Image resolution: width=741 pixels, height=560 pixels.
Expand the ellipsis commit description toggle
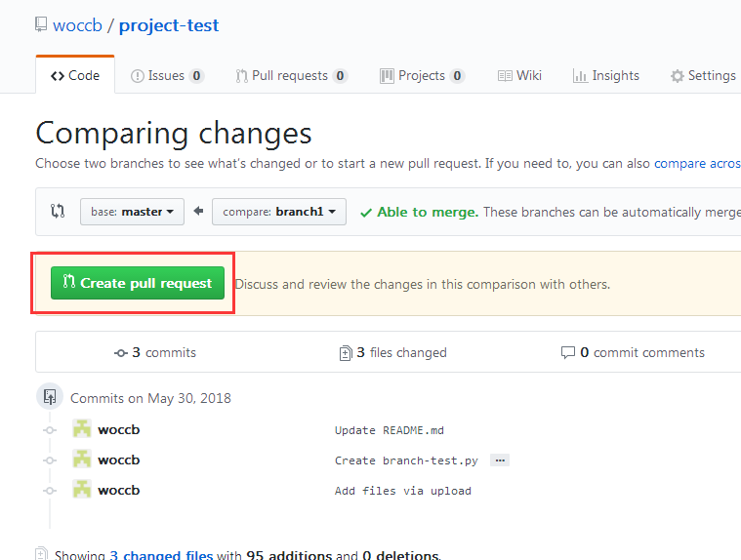500,460
